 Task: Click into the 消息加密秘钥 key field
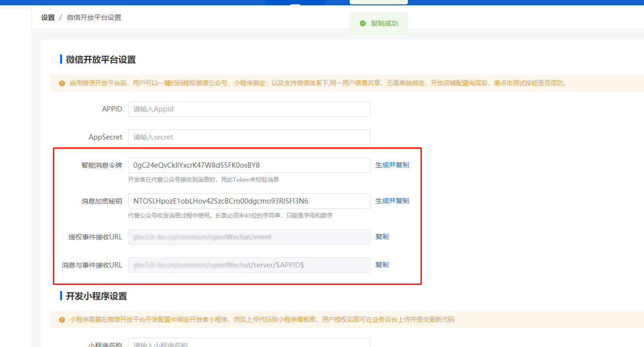249,201
